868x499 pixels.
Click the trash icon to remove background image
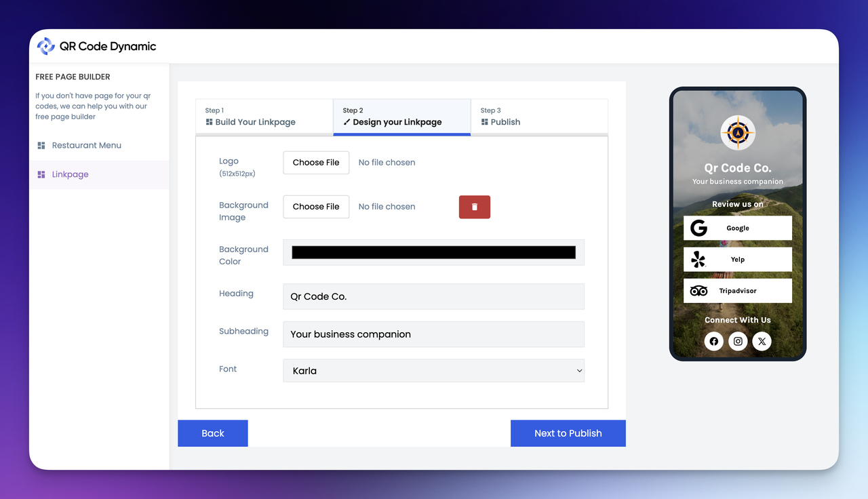coord(474,207)
